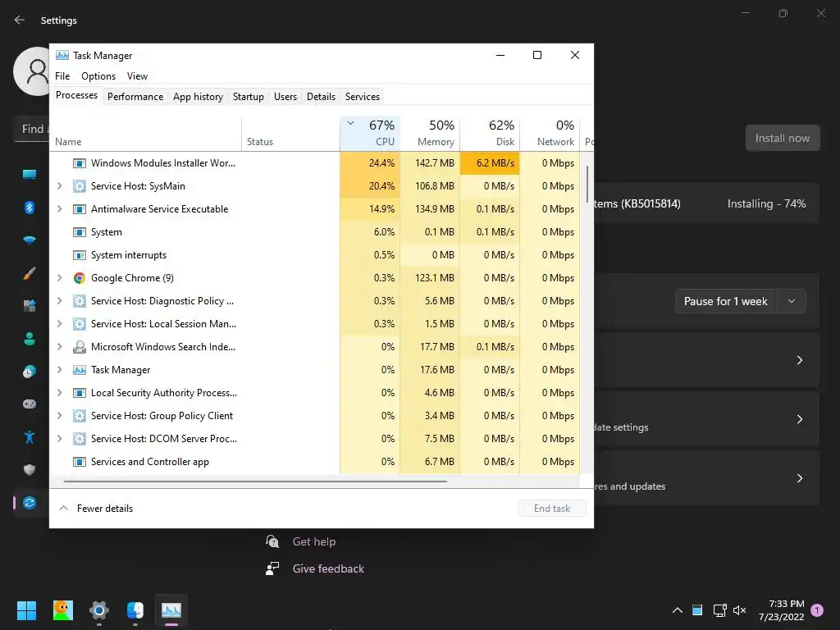The height and width of the screenshot is (630, 840).
Task: Sort processes by Disk column header
Action: click(491, 134)
